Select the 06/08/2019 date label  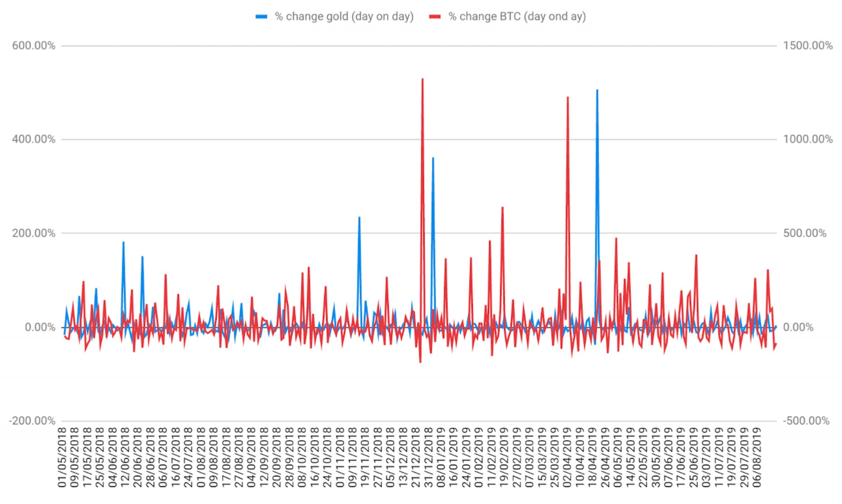click(757, 457)
